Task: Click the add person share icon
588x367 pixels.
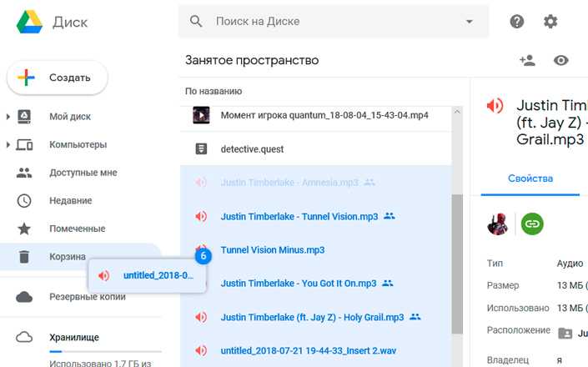Action: tap(527, 60)
